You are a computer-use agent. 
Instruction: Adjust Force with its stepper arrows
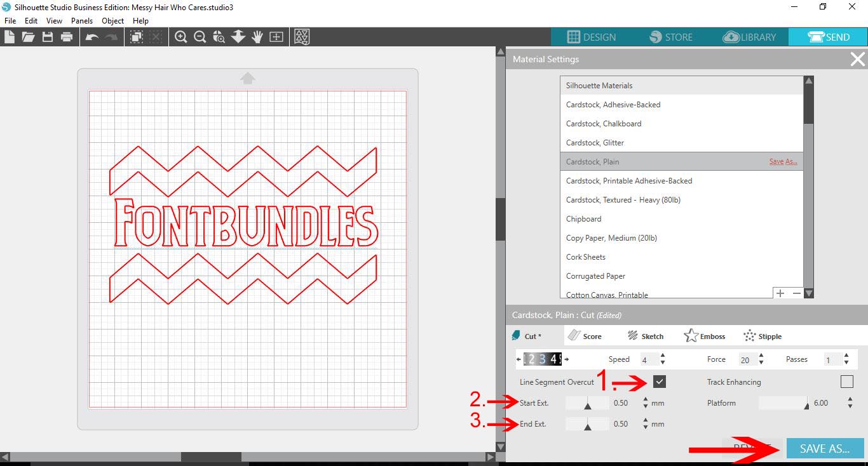(763, 359)
